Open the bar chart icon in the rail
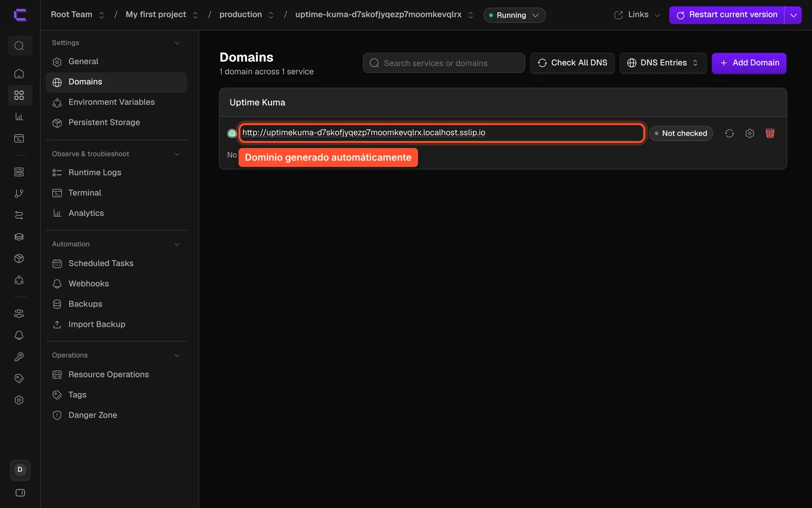 [19, 117]
